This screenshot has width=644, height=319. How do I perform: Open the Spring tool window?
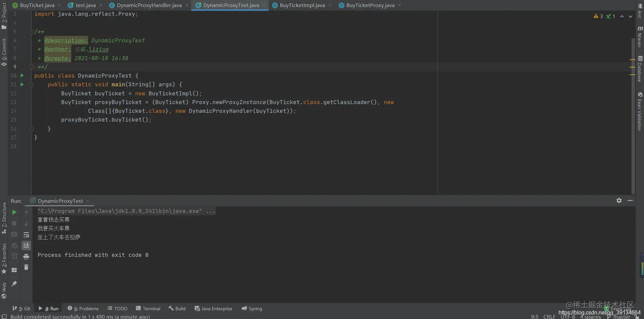252,308
